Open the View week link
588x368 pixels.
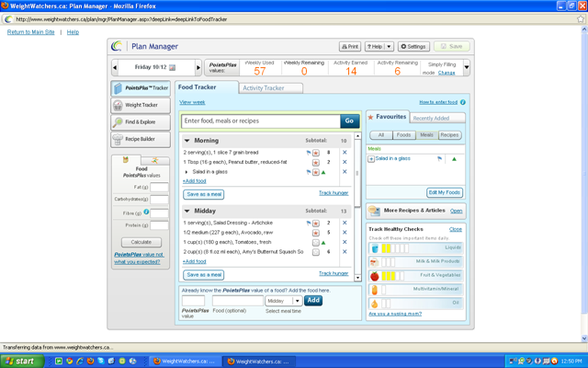(192, 102)
